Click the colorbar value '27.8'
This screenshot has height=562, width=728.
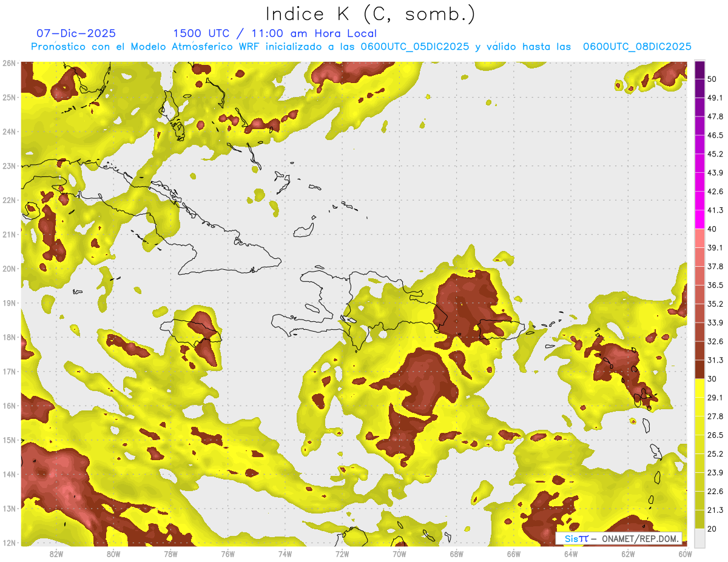(715, 416)
